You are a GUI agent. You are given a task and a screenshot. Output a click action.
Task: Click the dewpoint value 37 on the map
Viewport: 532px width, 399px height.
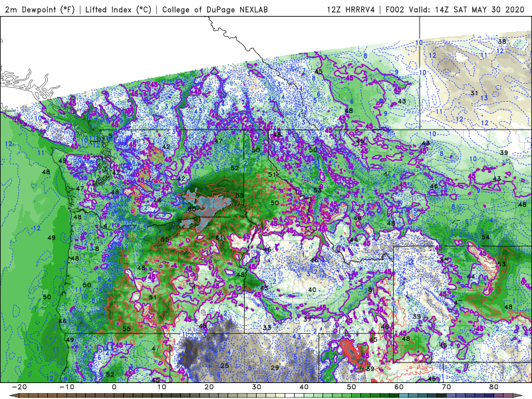(x=307, y=319)
